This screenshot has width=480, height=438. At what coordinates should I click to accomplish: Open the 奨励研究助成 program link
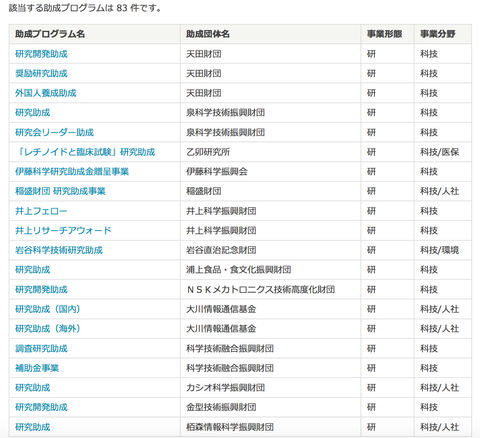[41, 73]
